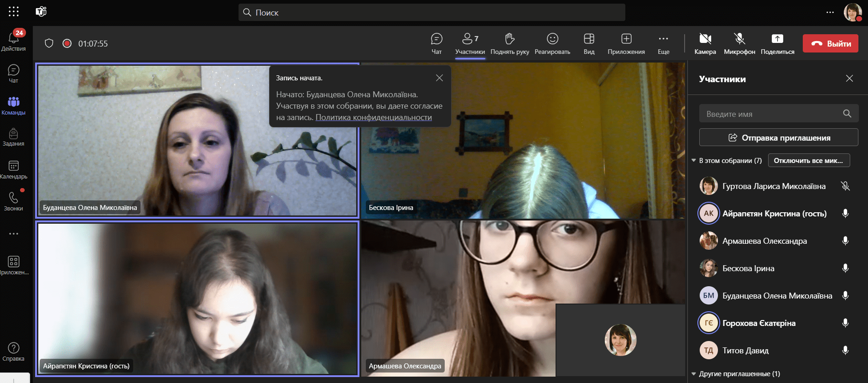
Task: Raise hand (Поднять руку)
Action: point(510,44)
